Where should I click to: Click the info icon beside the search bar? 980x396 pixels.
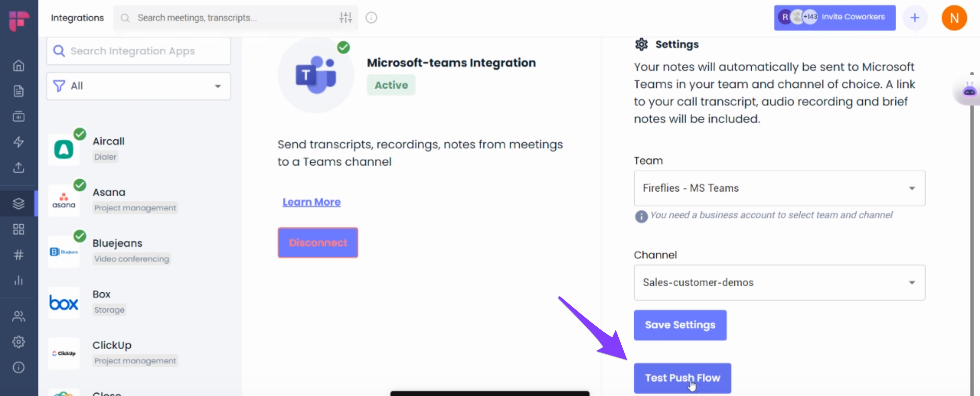371,17
